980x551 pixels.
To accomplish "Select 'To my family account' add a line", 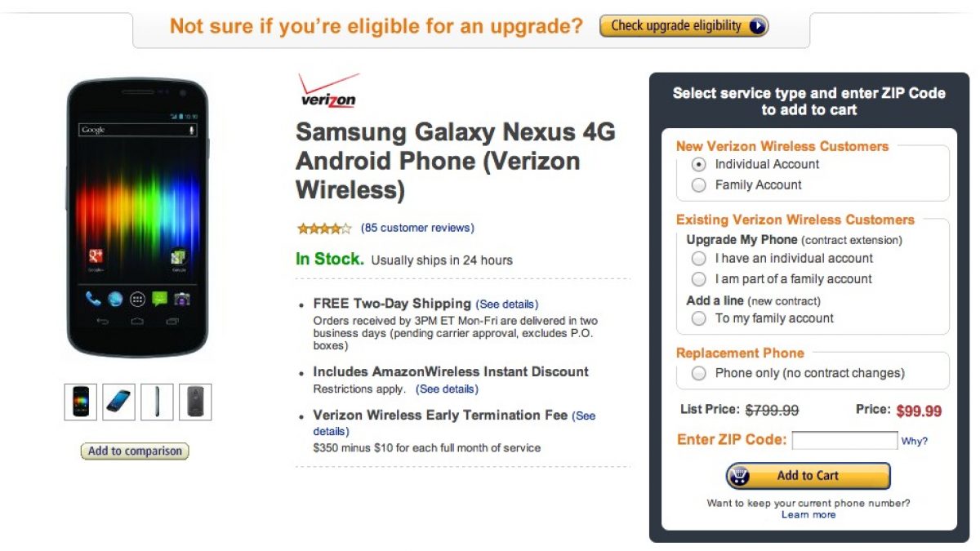I will click(x=698, y=318).
